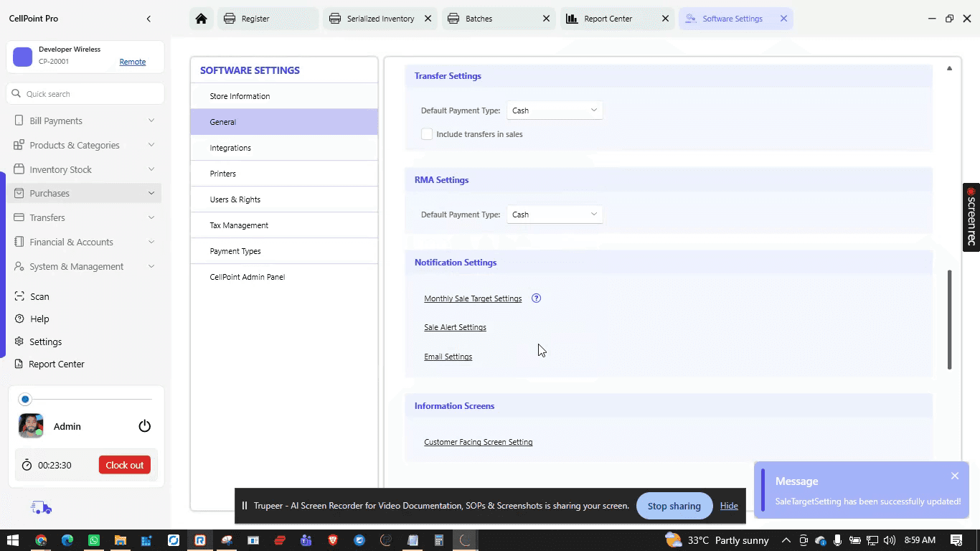Image resolution: width=980 pixels, height=551 pixels.
Task: Expand the Products & Categories menu
Action: pos(151,145)
